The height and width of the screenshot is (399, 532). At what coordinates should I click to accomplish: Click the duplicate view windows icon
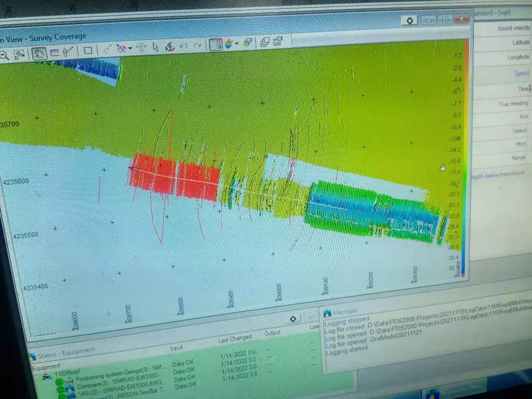click(265, 42)
